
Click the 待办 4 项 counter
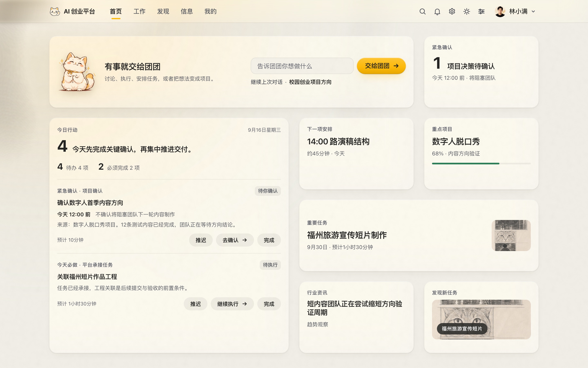point(73,167)
